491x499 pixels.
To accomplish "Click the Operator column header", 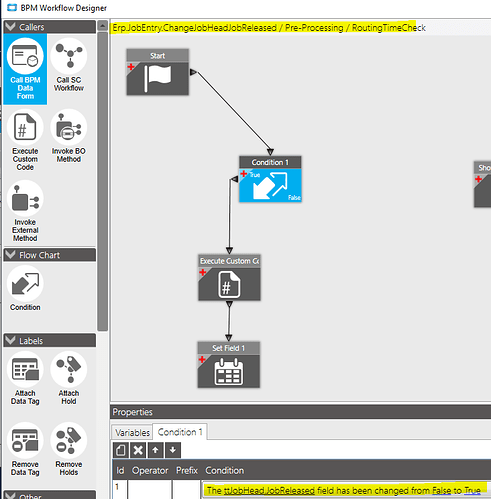I will click(150, 470).
